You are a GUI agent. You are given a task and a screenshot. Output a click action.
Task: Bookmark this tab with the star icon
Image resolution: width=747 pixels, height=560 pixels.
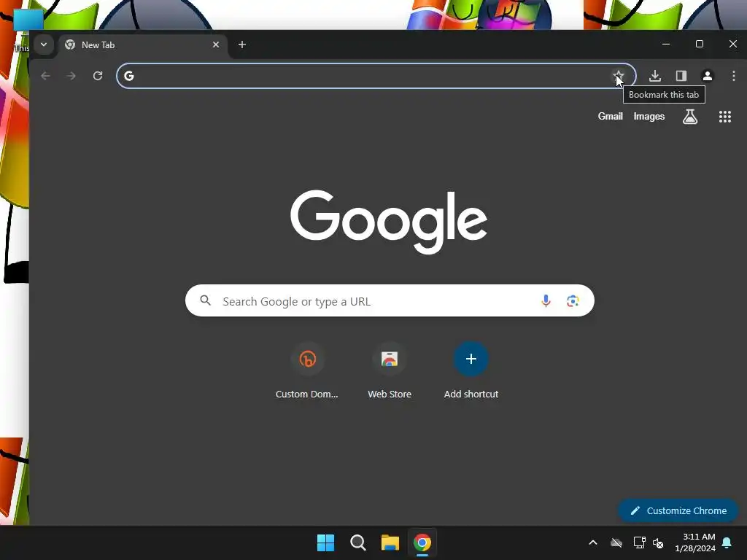pos(619,76)
